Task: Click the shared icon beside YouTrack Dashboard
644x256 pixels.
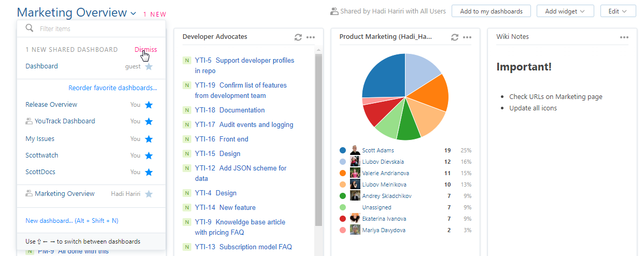Action: [x=29, y=121]
